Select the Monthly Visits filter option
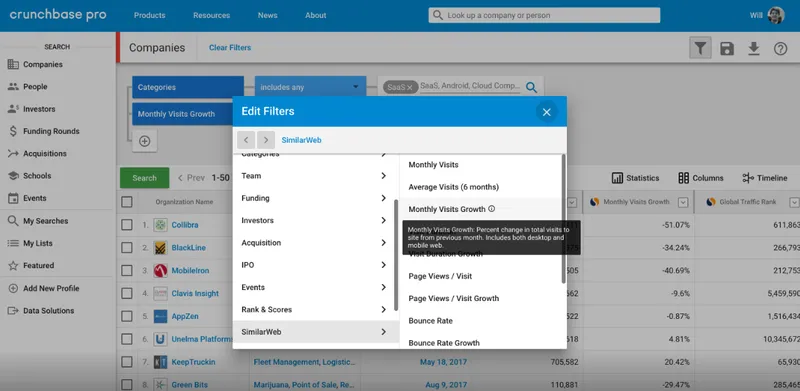 pyautogui.click(x=433, y=164)
